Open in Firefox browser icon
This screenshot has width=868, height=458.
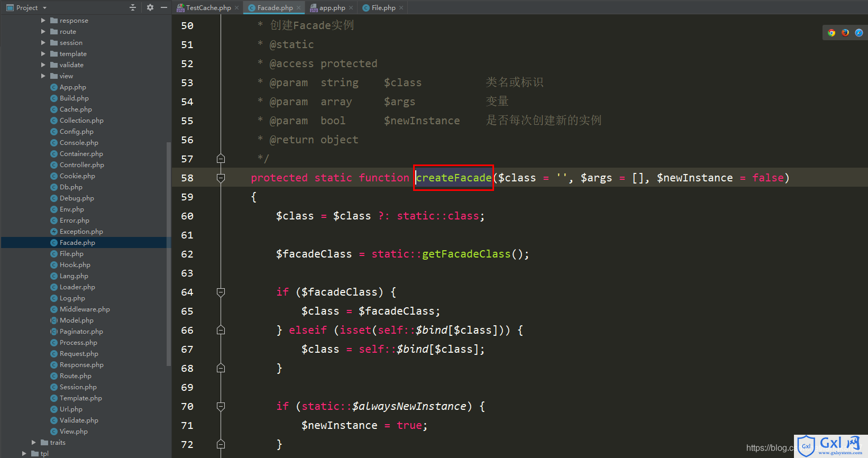(x=845, y=33)
